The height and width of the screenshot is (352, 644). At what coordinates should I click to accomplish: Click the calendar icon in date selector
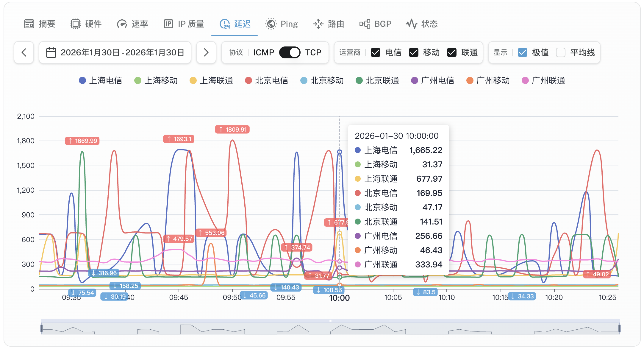51,52
